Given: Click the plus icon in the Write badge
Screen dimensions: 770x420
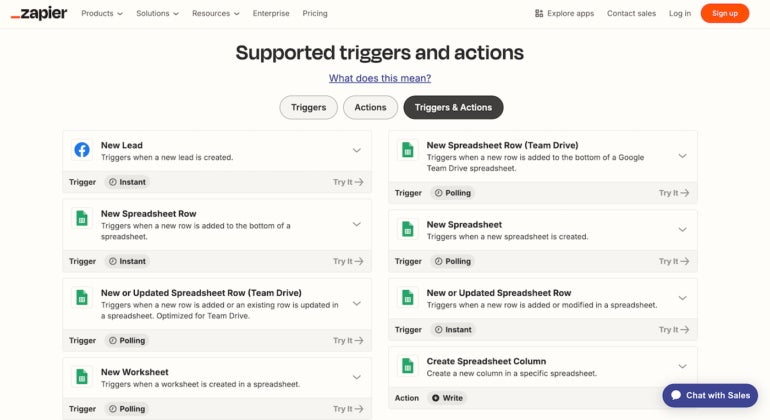Looking at the screenshot, I should 436,398.
